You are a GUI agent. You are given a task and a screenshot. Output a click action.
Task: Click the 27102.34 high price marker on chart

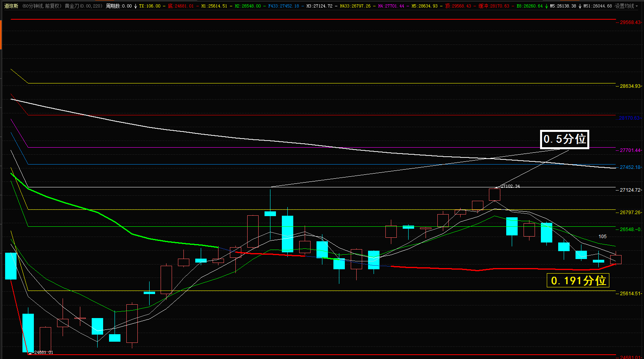510,186
